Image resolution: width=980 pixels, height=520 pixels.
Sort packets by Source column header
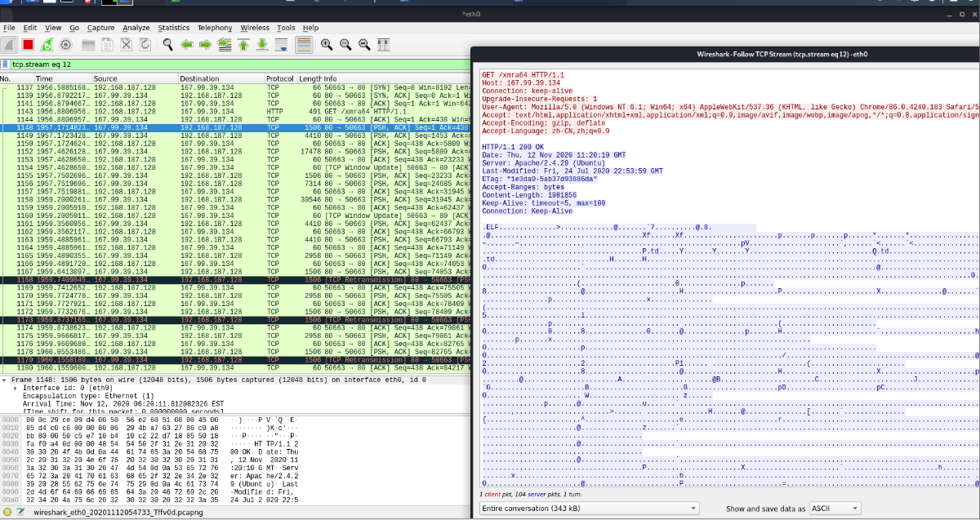[135, 78]
